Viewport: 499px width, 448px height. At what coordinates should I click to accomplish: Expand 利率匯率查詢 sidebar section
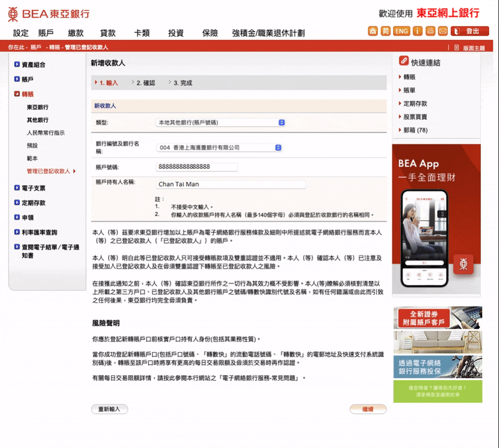36,232
